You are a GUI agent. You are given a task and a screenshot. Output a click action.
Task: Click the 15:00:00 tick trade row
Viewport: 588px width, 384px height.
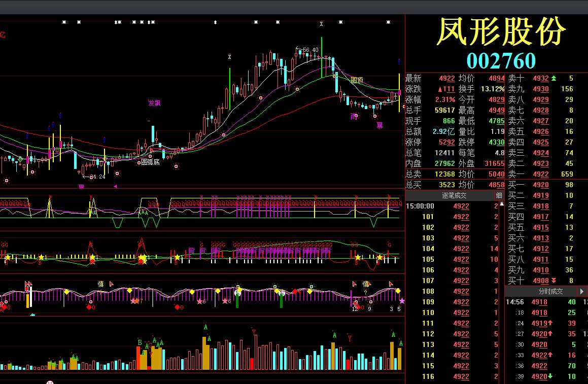point(452,206)
